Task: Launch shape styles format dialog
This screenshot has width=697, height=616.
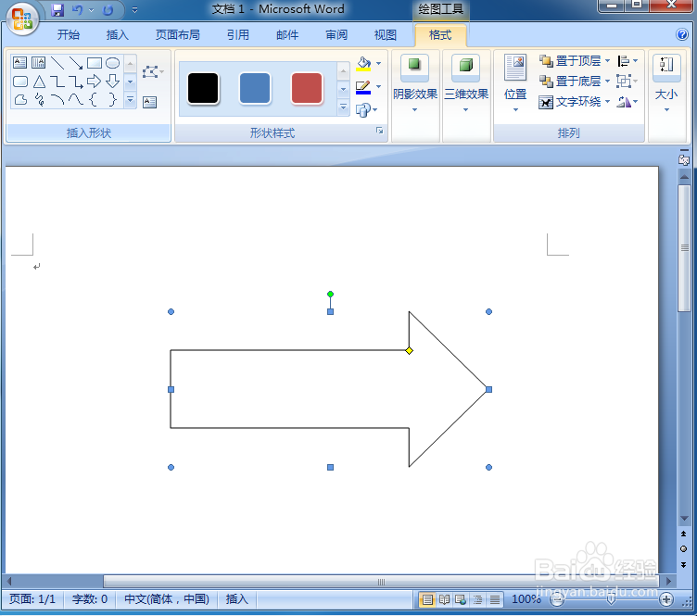Action: click(x=380, y=131)
